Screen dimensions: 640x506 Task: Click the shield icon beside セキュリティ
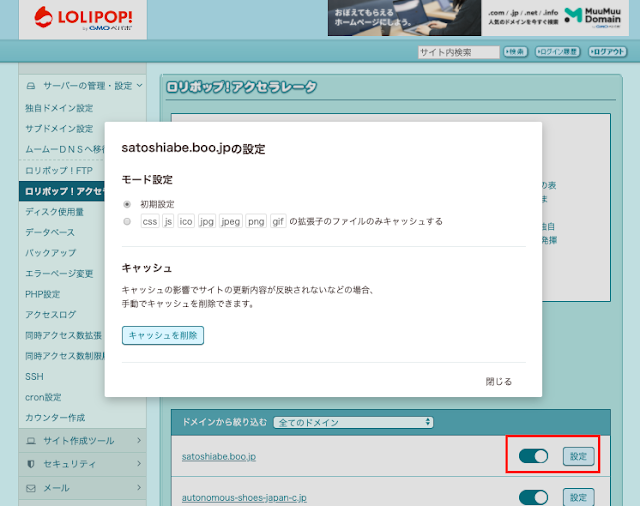click(x=30, y=464)
